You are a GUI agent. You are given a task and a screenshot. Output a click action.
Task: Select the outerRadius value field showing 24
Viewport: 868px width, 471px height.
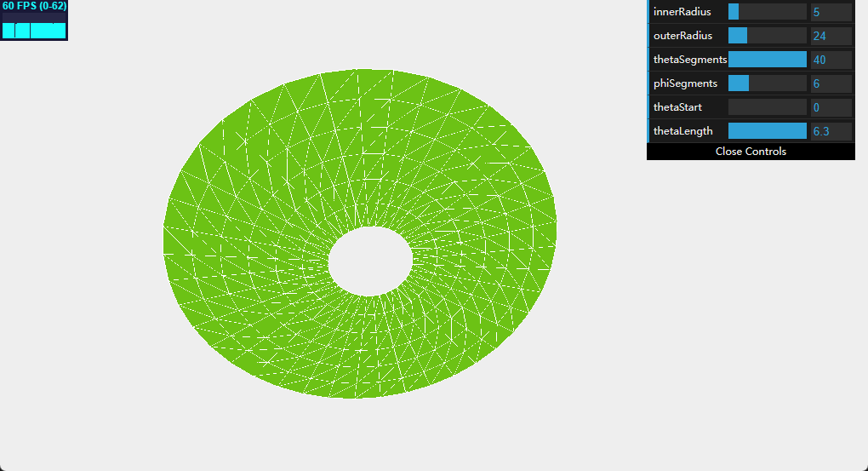(x=831, y=36)
